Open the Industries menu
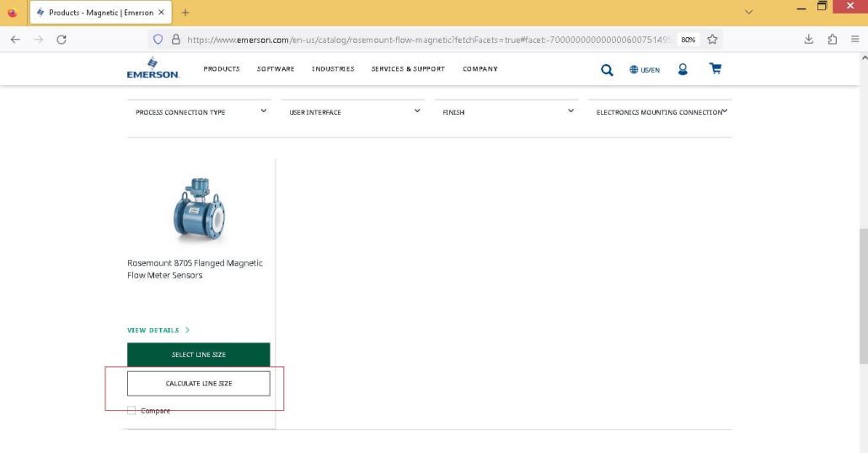 (333, 69)
